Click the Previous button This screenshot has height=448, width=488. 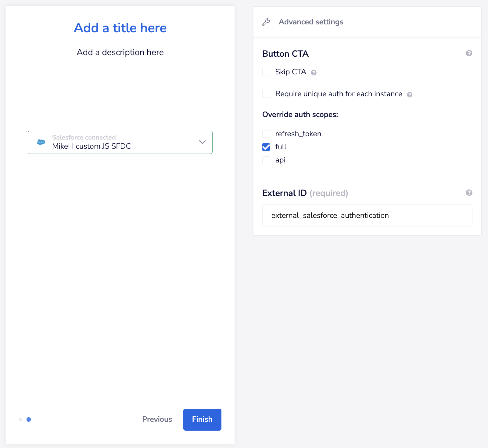[x=157, y=419]
